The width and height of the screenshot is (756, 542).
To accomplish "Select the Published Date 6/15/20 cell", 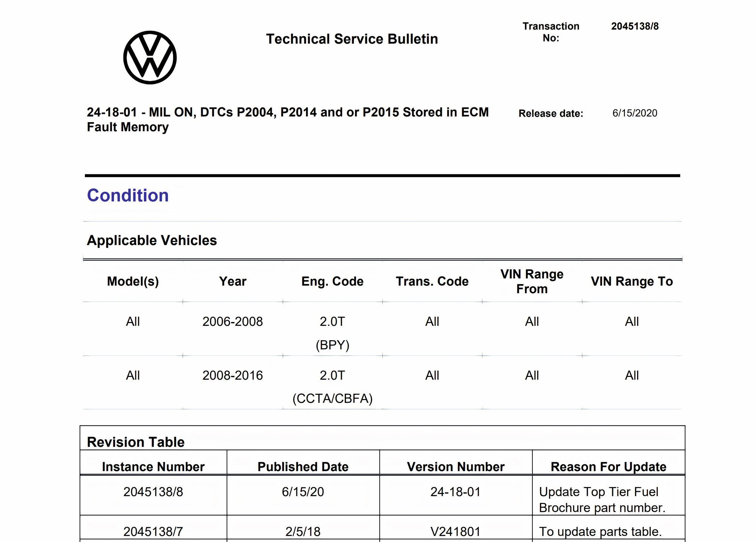I will pos(303,492).
